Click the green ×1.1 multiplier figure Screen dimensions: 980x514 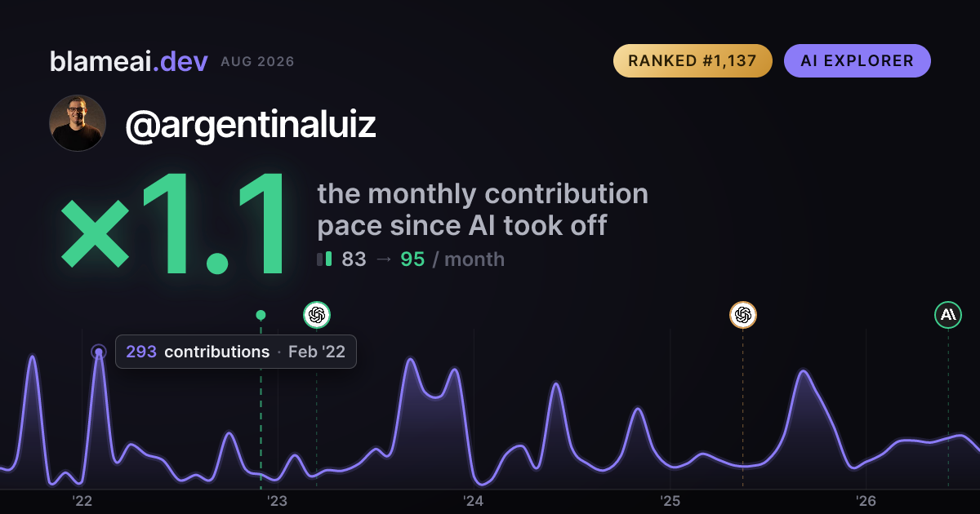click(x=174, y=226)
